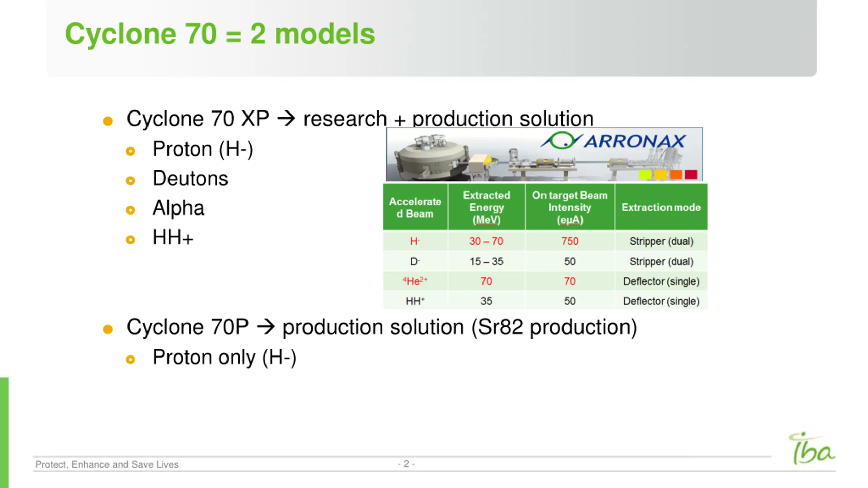Click the 'Extracted Energy (MeV)' table header

coord(486,207)
